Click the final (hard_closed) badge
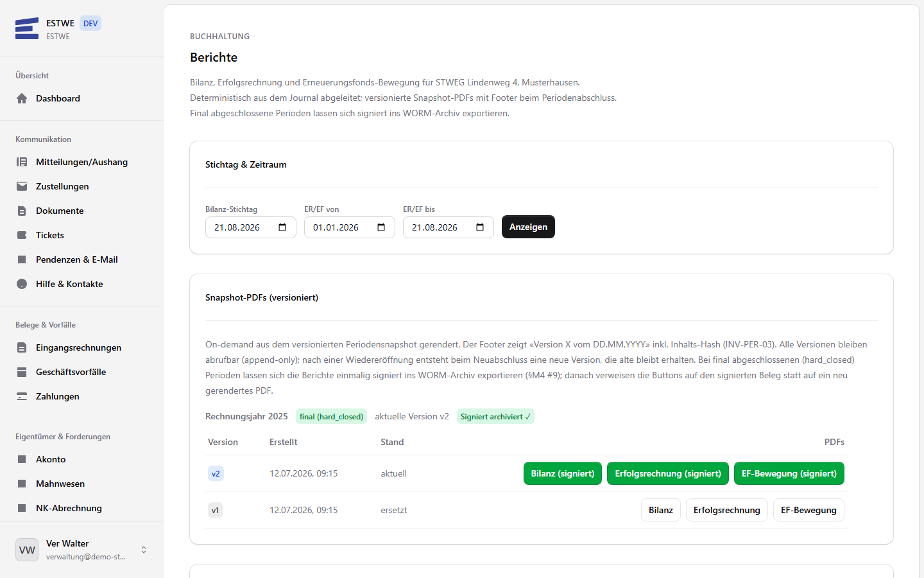 click(x=331, y=417)
